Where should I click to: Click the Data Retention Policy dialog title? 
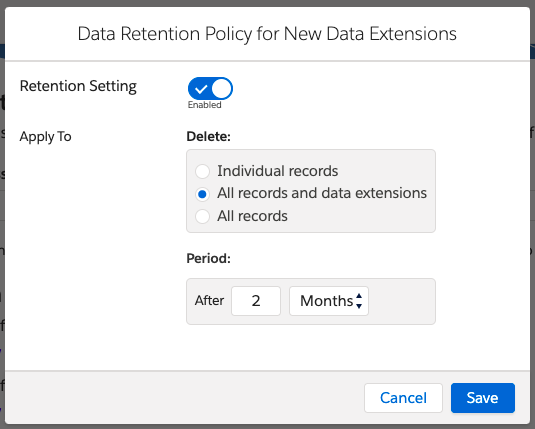click(x=267, y=34)
